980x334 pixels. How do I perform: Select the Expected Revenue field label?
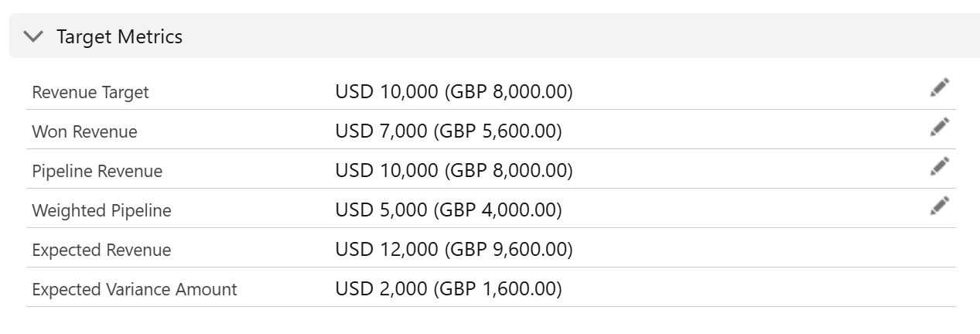pyautogui.click(x=101, y=250)
